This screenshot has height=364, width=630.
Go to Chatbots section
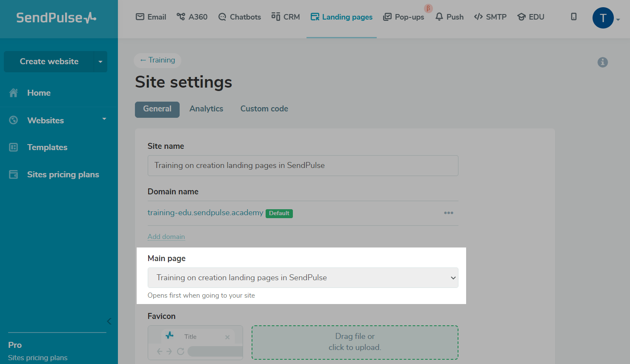coord(239,17)
